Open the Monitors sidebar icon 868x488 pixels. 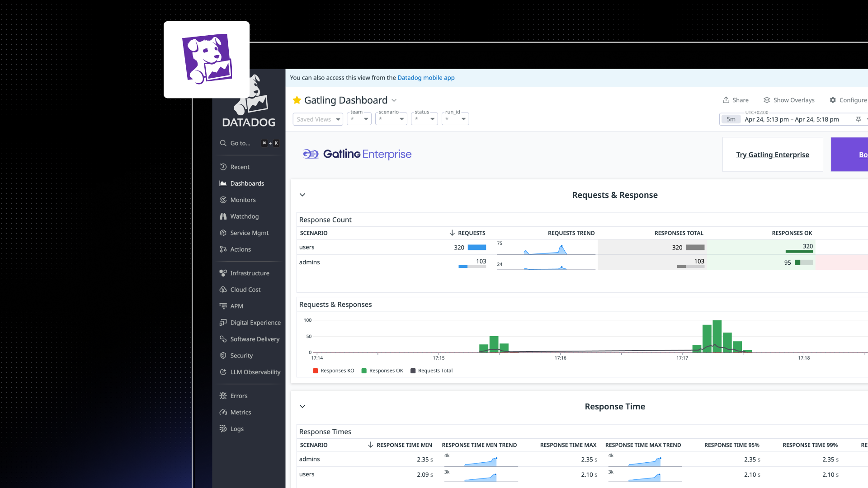point(223,200)
